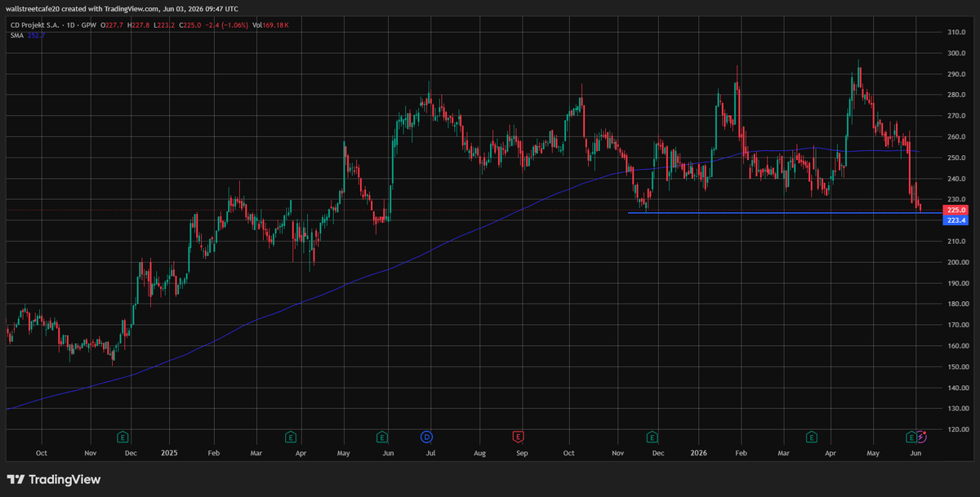Image resolution: width=980 pixels, height=497 pixels.
Task: Click the 270.0 price axis label
Action: pyautogui.click(x=956, y=116)
